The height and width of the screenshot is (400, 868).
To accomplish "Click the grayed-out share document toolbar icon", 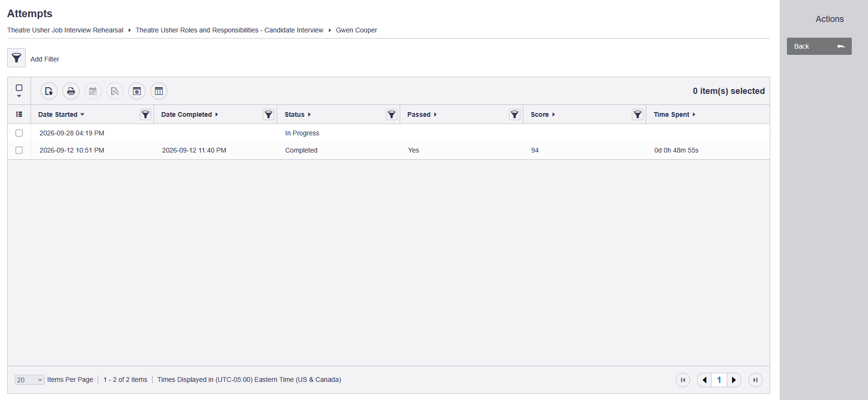I will pos(115,91).
